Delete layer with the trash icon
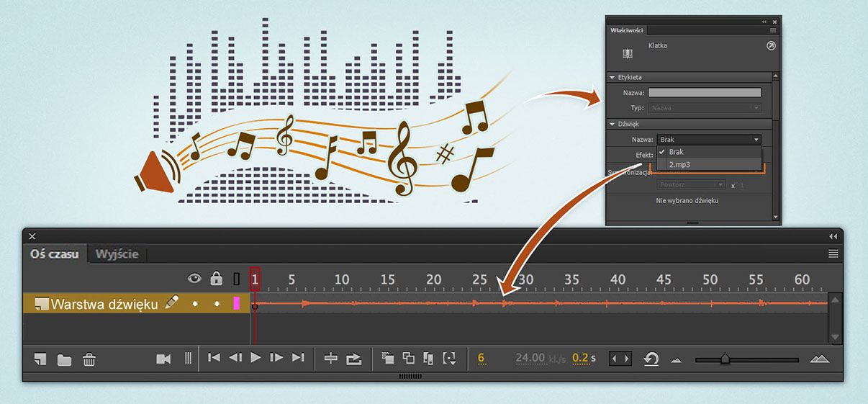Screen dimensions: 868x404 pyautogui.click(x=89, y=359)
